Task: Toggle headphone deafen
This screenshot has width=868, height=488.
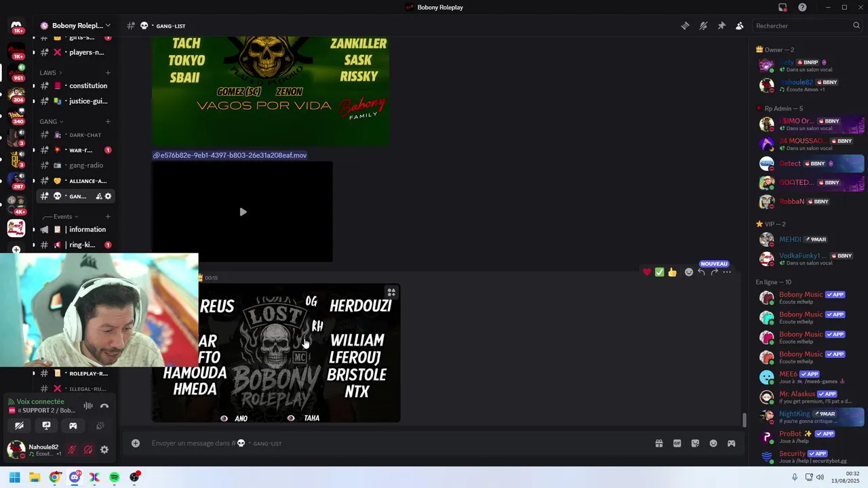Action: pyautogui.click(x=88, y=449)
